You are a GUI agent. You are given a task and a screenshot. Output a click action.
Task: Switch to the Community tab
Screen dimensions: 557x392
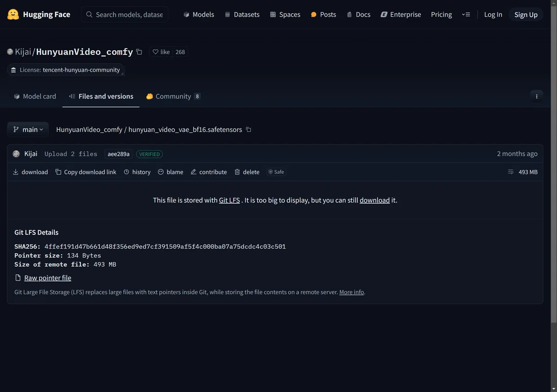click(173, 96)
